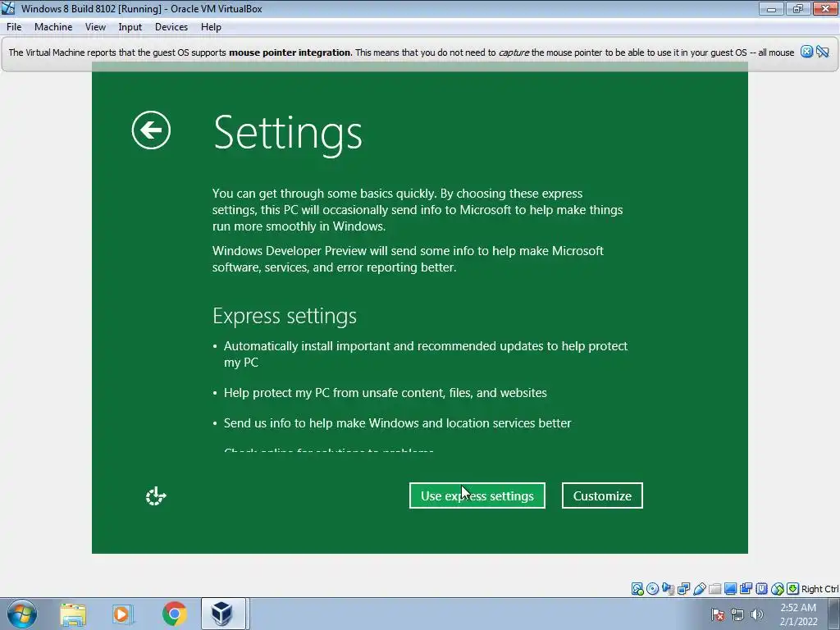Open Google Chrome from taskbar
The width and height of the screenshot is (840, 630).
pos(174,614)
